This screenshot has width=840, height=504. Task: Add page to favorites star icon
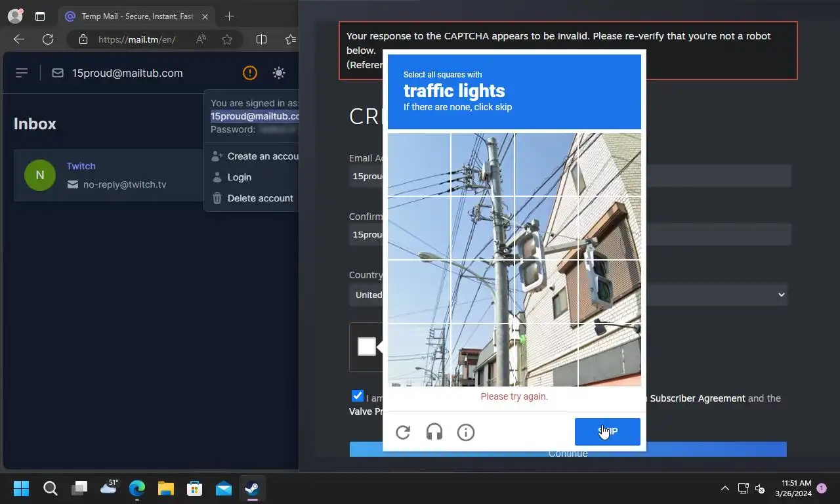[x=227, y=39]
